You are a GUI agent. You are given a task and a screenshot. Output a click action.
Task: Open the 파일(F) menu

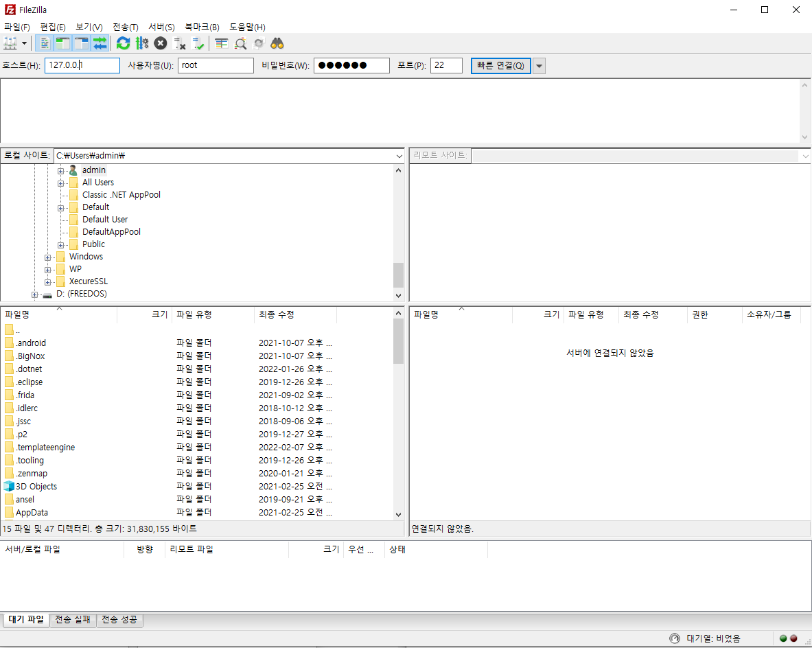[x=17, y=27]
